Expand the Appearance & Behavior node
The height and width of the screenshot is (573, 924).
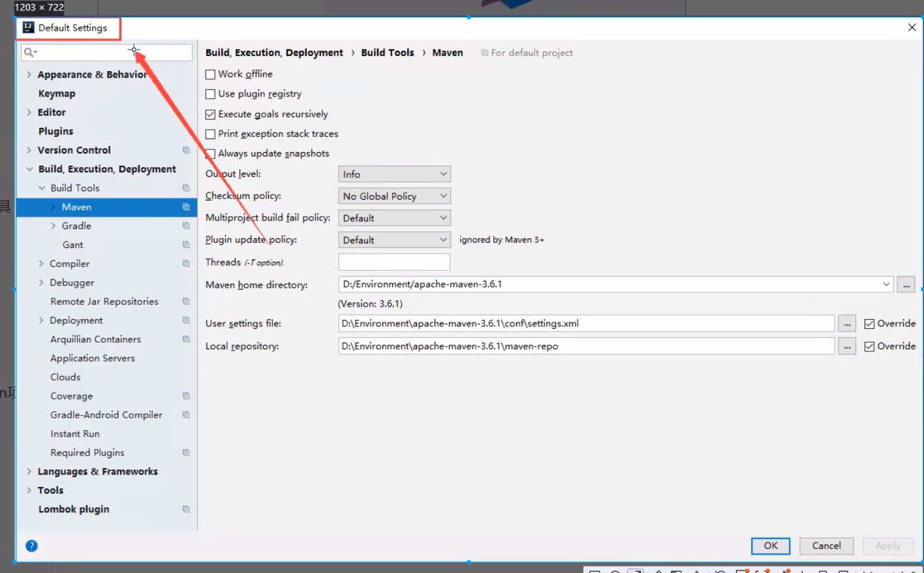(x=29, y=74)
